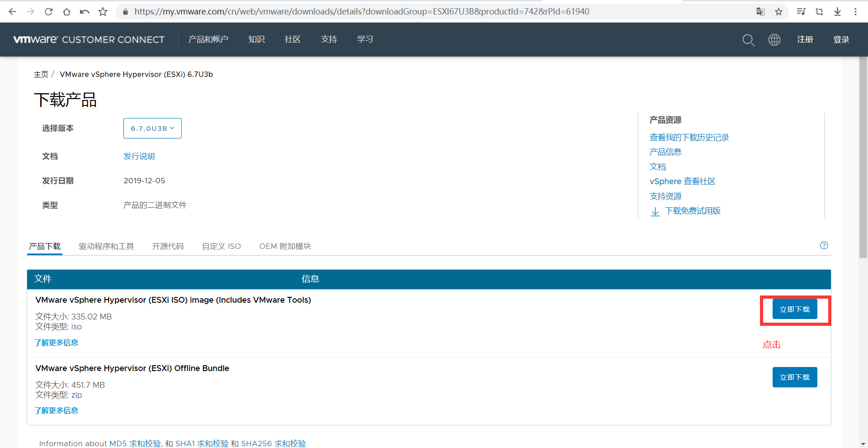Open the 学习 menu
Viewport: 868px width, 448px height.
[365, 39]
